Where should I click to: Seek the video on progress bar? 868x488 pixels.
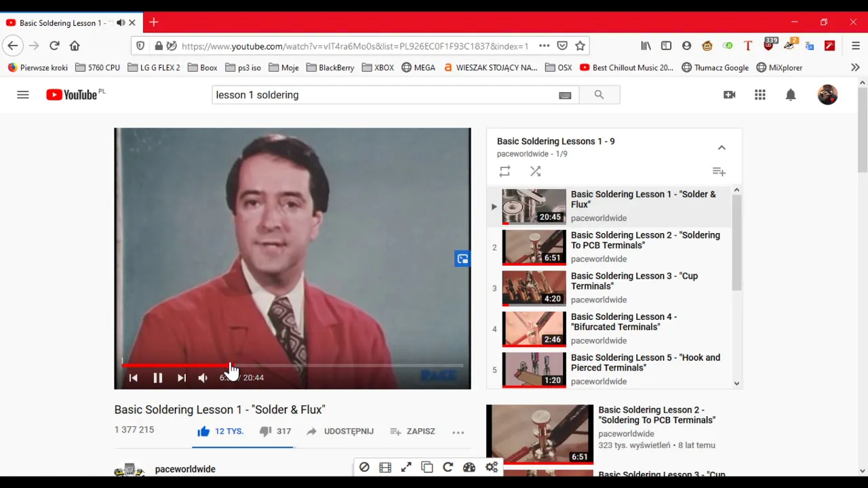coord(292,365)
